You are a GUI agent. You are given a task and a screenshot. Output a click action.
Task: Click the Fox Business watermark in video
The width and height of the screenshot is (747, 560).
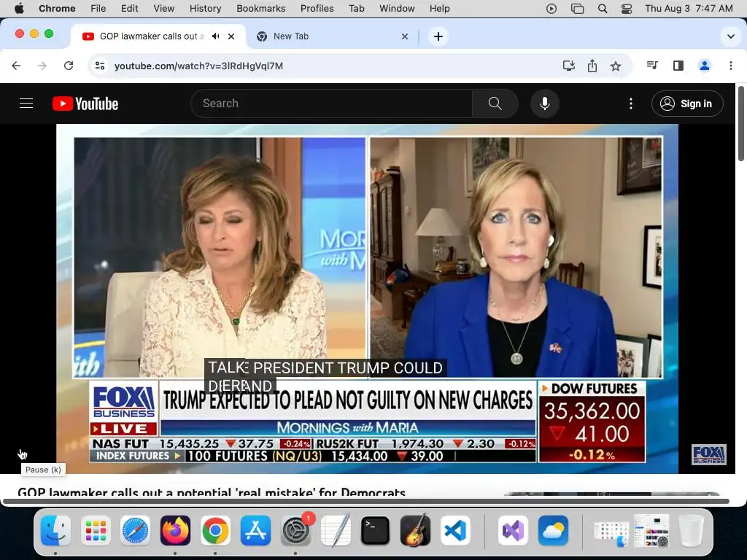pyautogui.click(x=709, y=454)
